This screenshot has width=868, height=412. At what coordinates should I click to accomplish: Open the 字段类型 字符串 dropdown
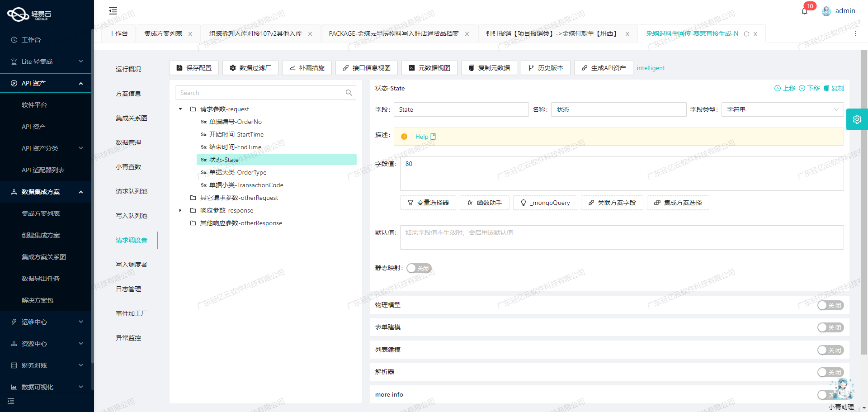(x=782, y=109)
